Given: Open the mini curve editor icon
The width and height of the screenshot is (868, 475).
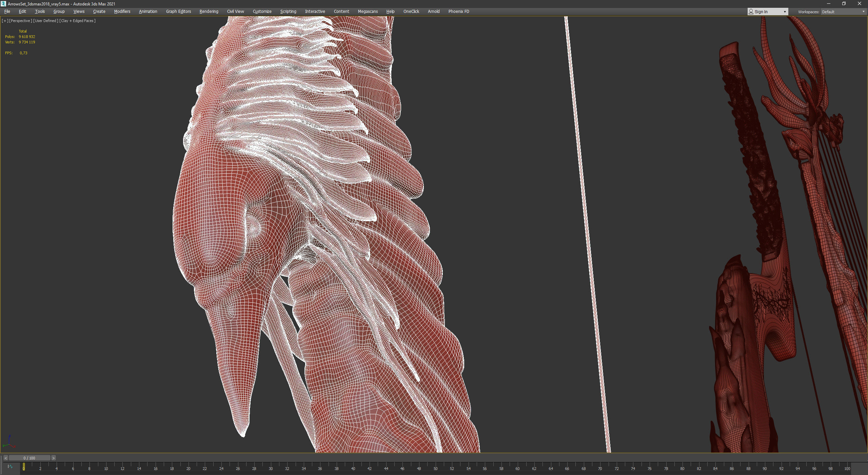Looking at the screenshot, I should [x=10, y=467].
